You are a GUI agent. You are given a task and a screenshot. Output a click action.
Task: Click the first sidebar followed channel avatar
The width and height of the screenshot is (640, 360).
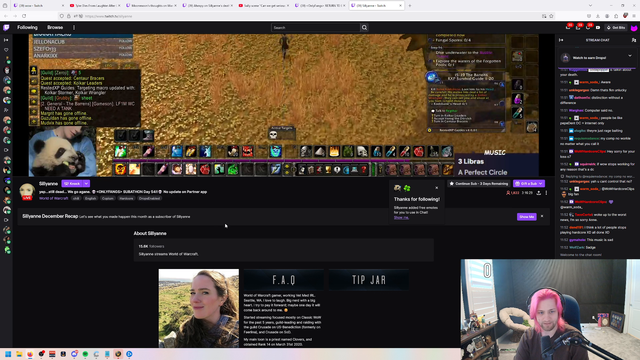(7, 60)
